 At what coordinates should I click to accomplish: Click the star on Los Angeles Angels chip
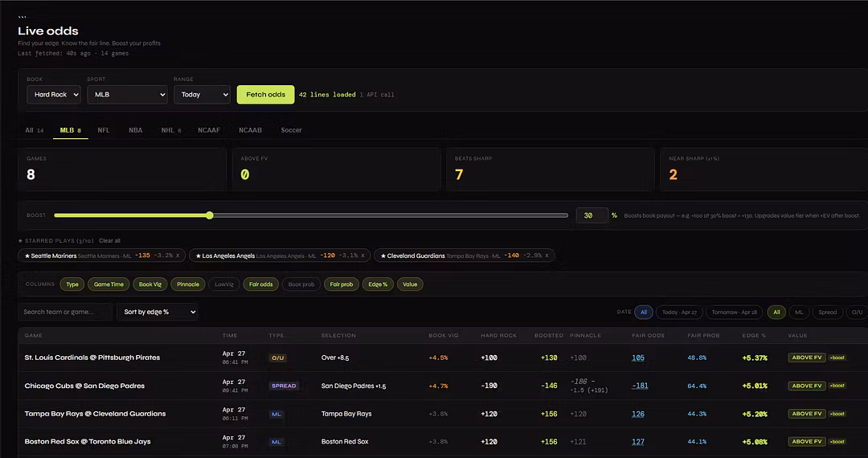199,256
